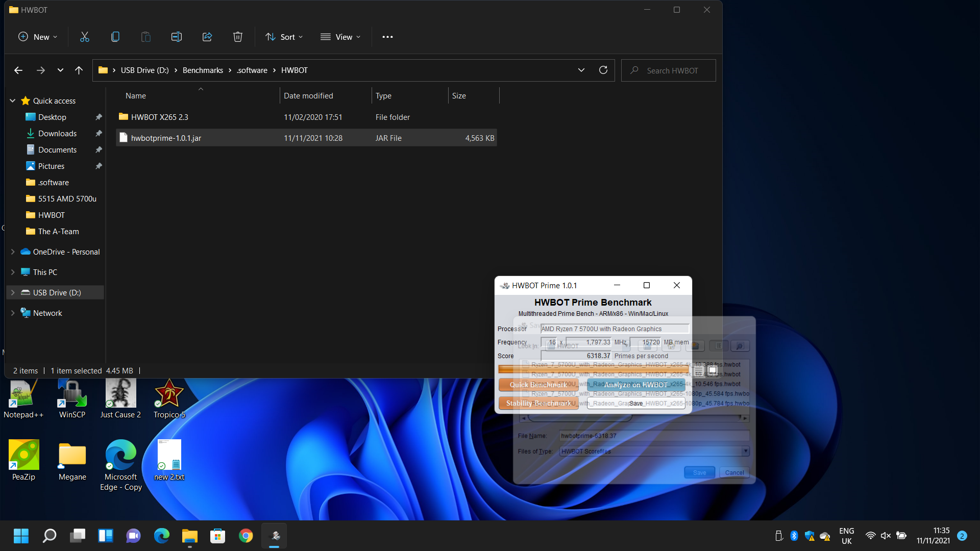Open the Files of Type combo box

pos(654,452)
